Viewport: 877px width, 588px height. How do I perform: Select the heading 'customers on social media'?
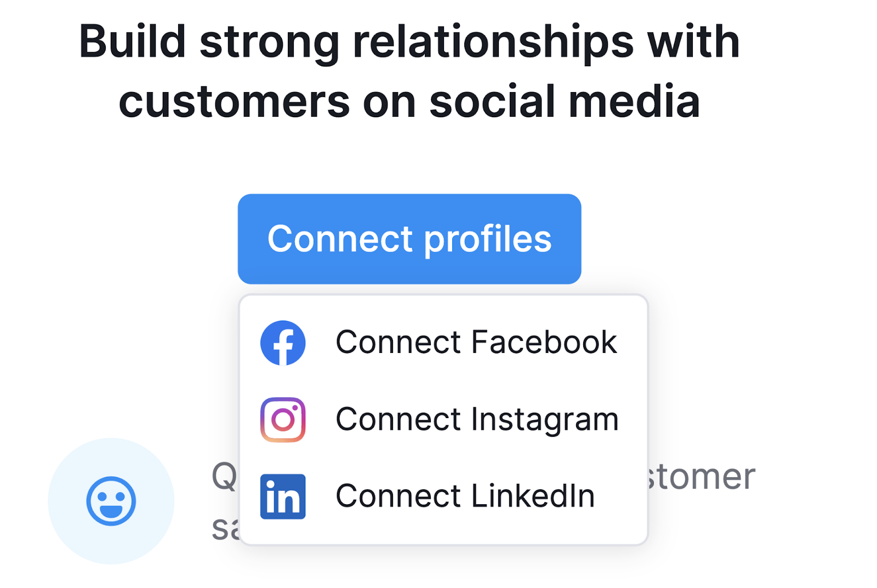pyautogui.click(x=411, y=100)
